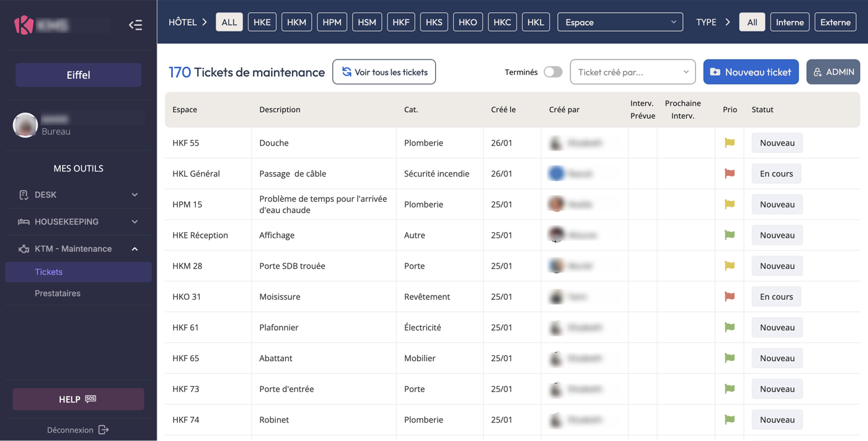This screenshot has height=441, width=868.
Task: Click the En cours status for HKO 31
Action: [x=776, y=297]
